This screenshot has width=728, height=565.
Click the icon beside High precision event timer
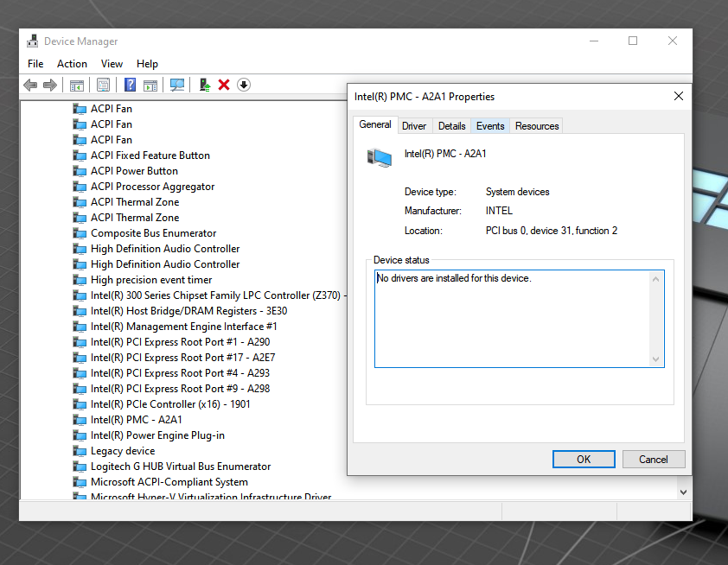click(x=80, y=280)
